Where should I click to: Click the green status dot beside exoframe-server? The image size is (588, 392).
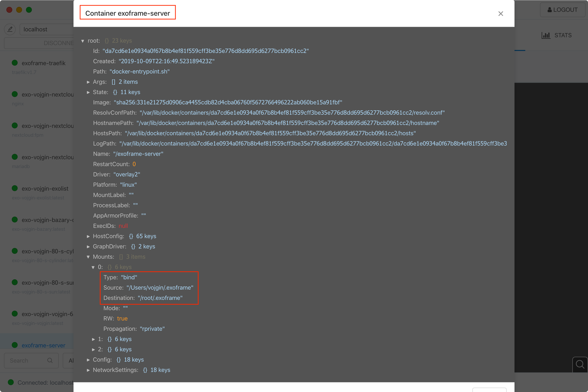tap(14, 345)
